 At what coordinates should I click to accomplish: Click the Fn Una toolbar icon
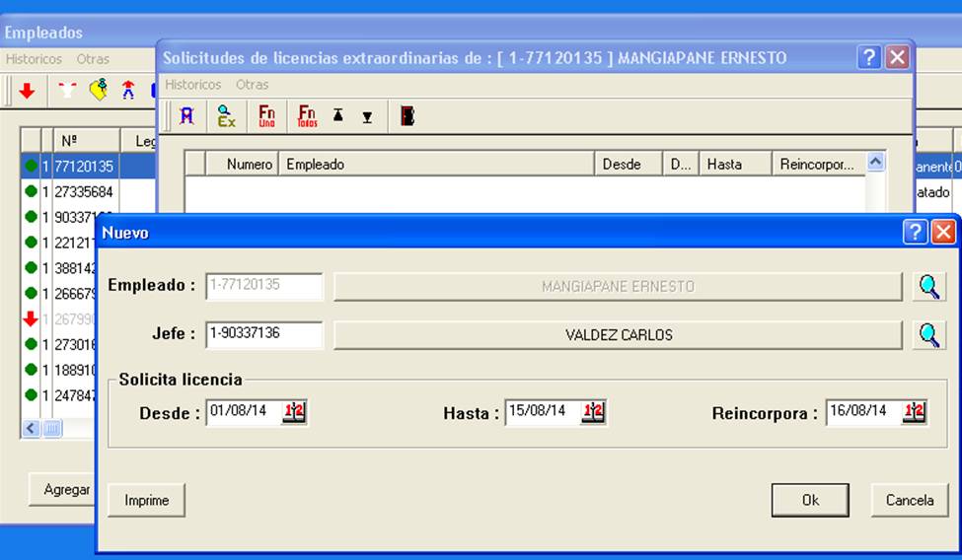coord(266,116)
